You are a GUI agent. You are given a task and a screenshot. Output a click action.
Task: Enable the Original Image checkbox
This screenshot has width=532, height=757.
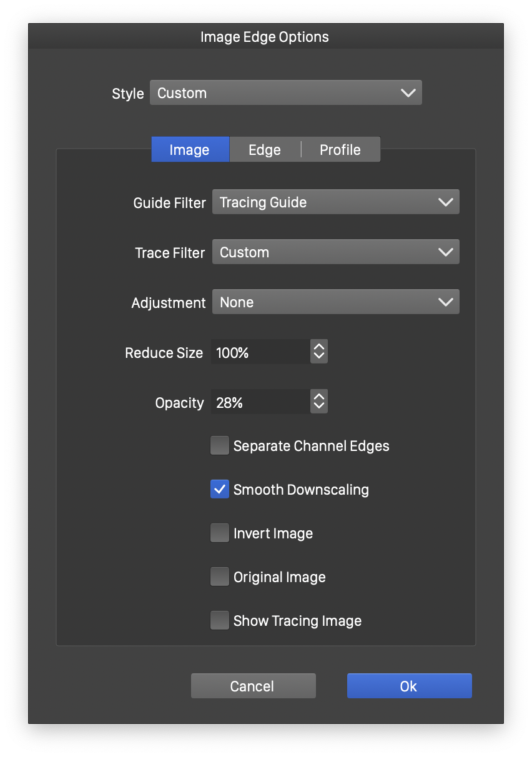(220, 577)
